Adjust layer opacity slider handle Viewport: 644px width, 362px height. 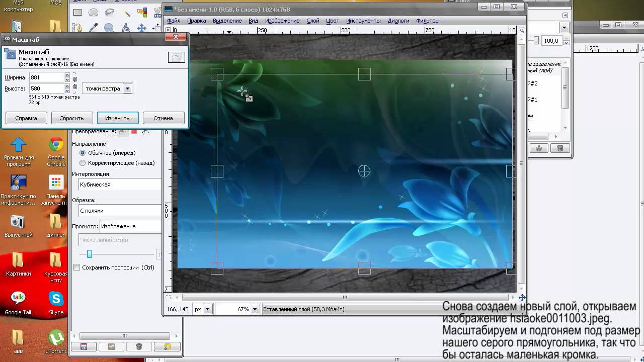pyautogui.click(x=536, y=40)
